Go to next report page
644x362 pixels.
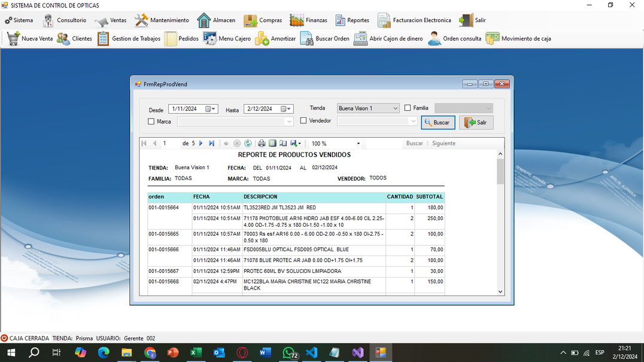tap(201, 143)
